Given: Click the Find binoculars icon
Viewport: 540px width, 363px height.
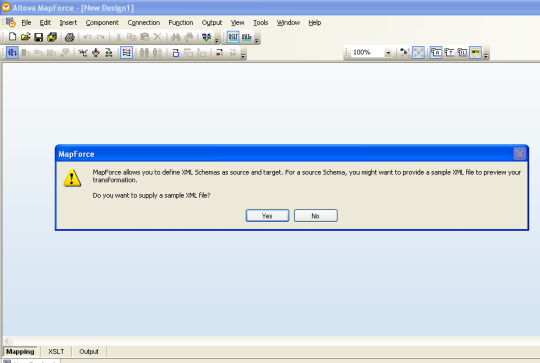Looking at the screenshot, I should [x=176, y=37].
